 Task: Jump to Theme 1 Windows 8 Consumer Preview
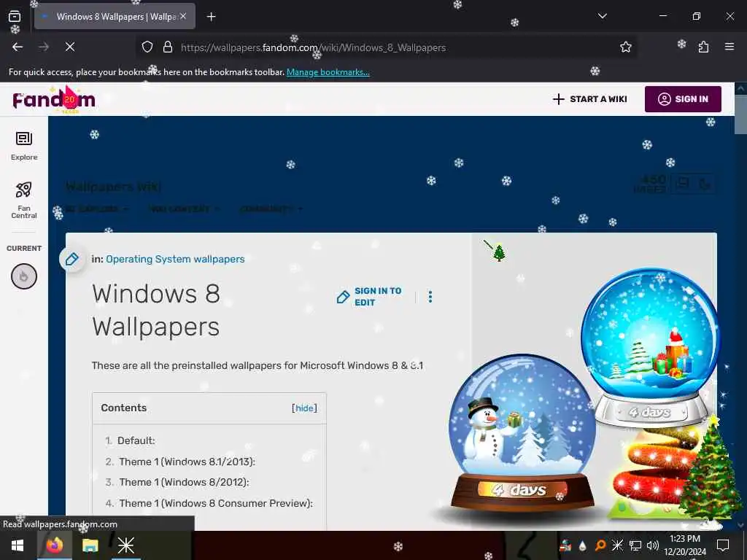(216, 503)
